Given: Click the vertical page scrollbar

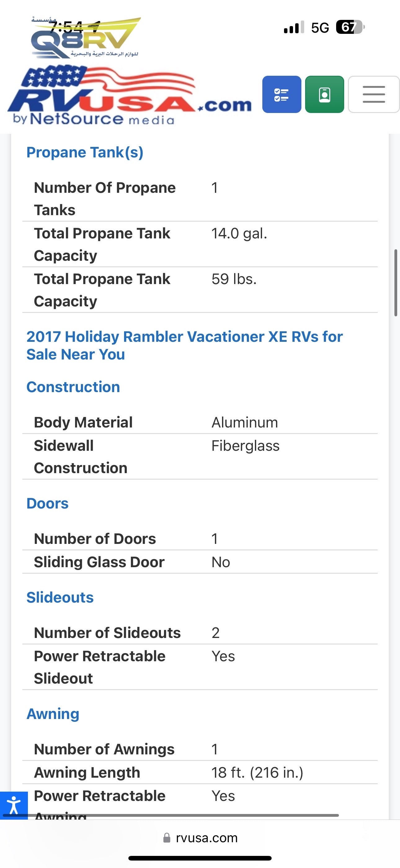Looking at the screenshot, I should pyautogui.click(x=396, y=283).
